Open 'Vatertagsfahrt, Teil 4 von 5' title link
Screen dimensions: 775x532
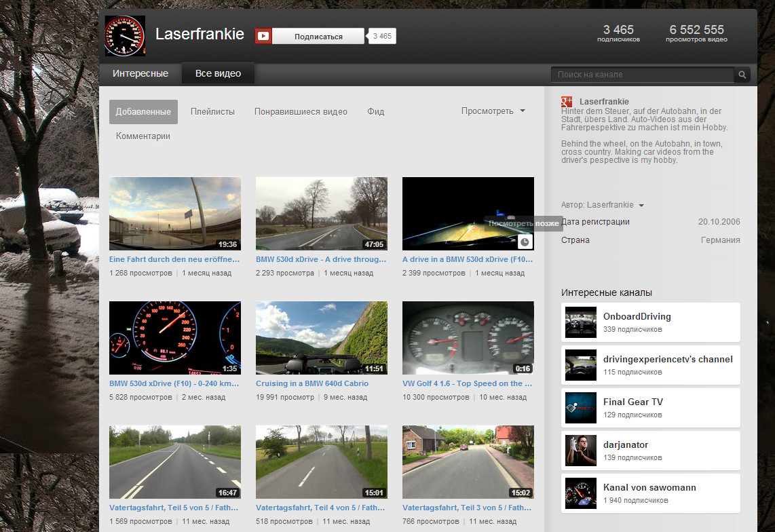320,508
